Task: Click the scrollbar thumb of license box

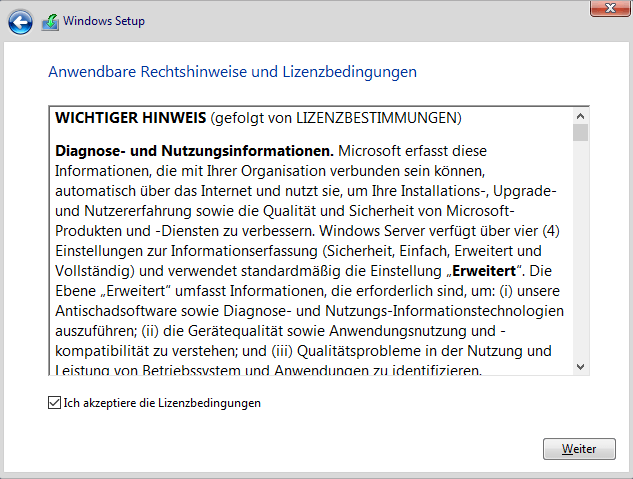Action: 581,133
